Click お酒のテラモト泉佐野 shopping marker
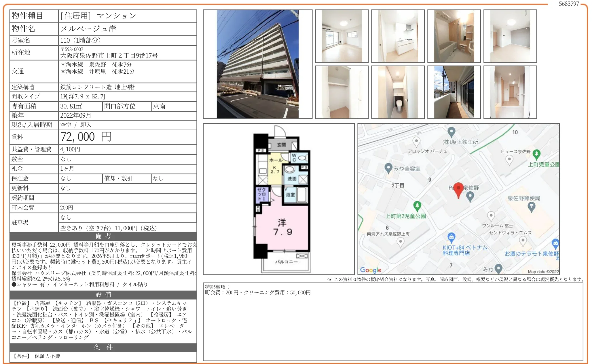Screen dimensions: 592x364 coord(555,243)
